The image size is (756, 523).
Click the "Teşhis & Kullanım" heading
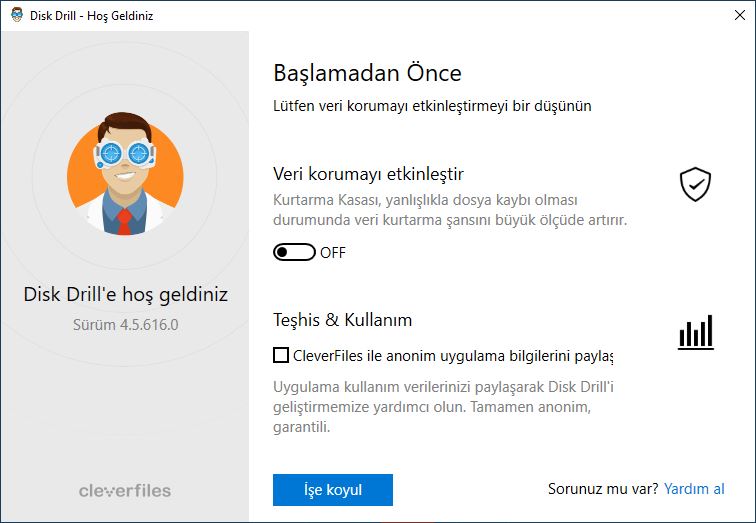tap(342, 320)
